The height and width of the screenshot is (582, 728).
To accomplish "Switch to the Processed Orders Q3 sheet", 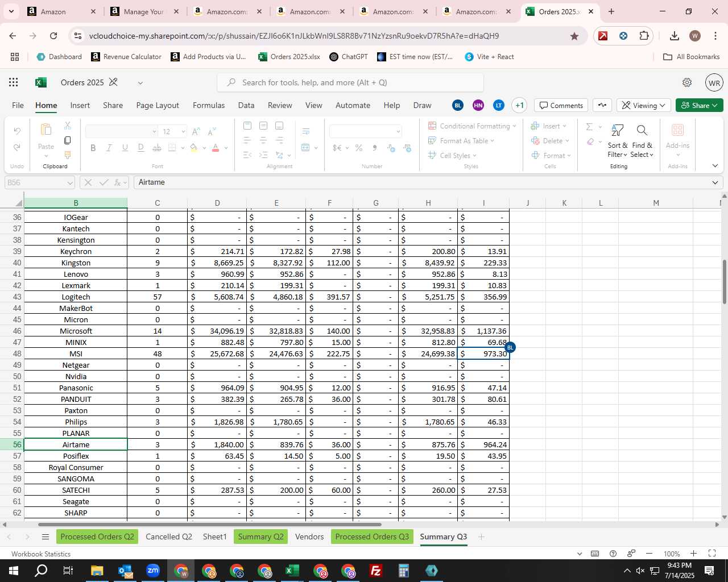I will [x=372, y=537].
